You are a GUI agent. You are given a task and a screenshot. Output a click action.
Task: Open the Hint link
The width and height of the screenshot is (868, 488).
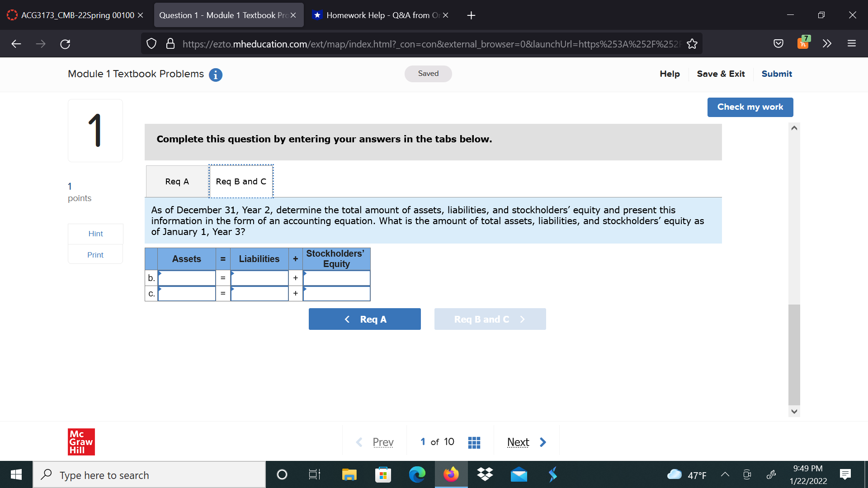pyautogui.click(x=95, y=234)
